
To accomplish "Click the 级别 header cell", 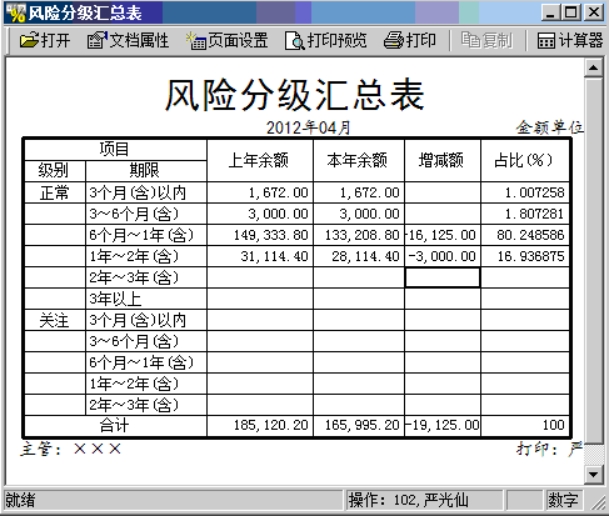I will pyautogui.click(x=54, y=171).
